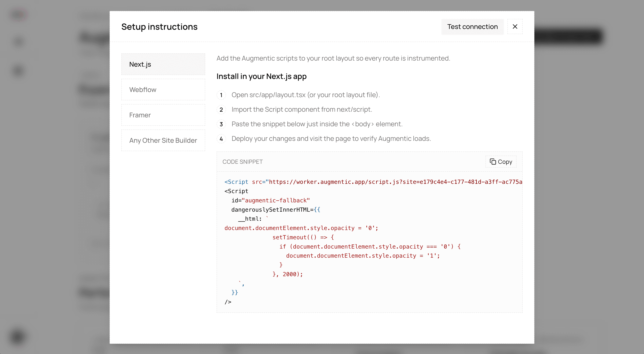
Task: Click the setTimeout line in the code snippet
Action: click(x=303, y=237)
